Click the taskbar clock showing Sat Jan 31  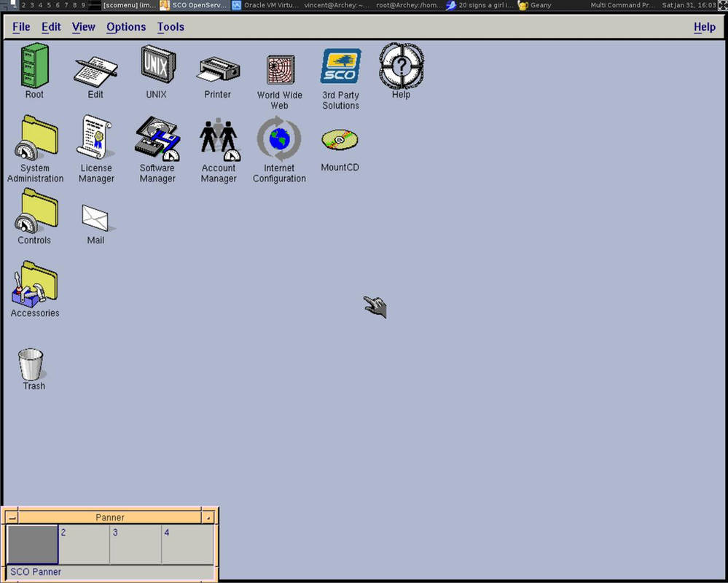point(689,5)
